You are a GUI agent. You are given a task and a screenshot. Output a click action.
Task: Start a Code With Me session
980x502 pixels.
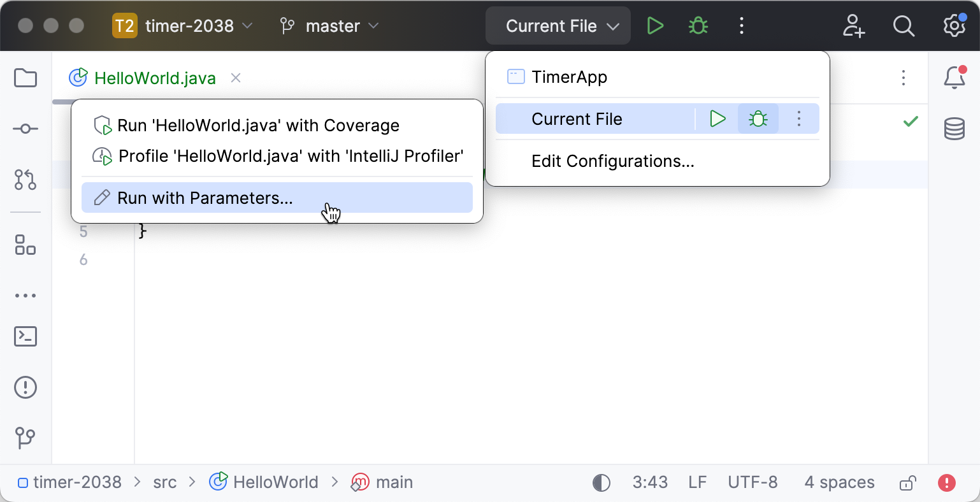click(853, 25)
